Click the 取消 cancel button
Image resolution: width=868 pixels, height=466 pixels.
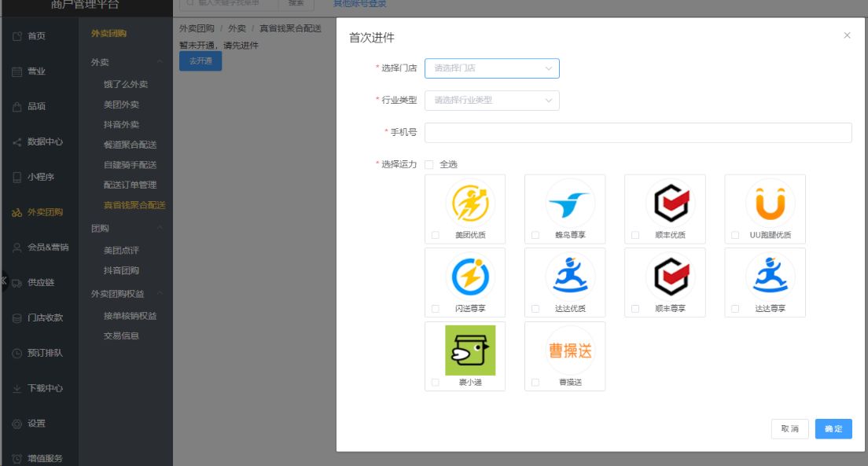point(789,429)
